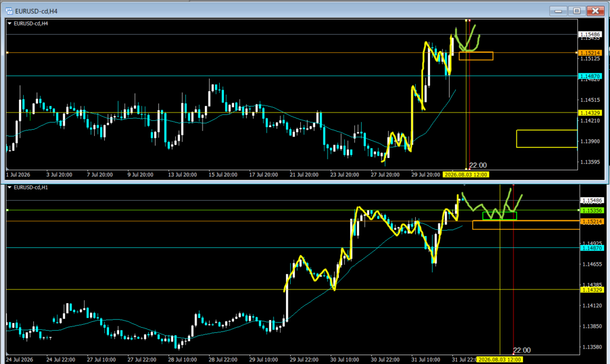Click the 1 Jul 2026 time label on H4 axis
The height and width of the screenshot is (364, 610).
18,175
